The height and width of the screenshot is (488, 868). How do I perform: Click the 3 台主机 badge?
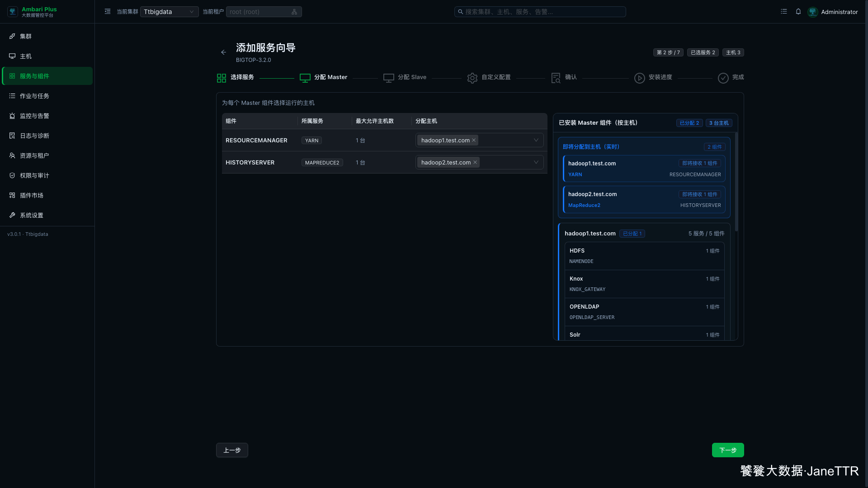(719, 123)
